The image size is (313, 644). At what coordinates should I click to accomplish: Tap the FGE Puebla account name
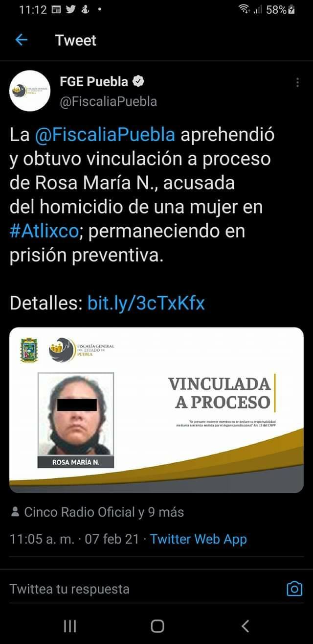(94, 81)
